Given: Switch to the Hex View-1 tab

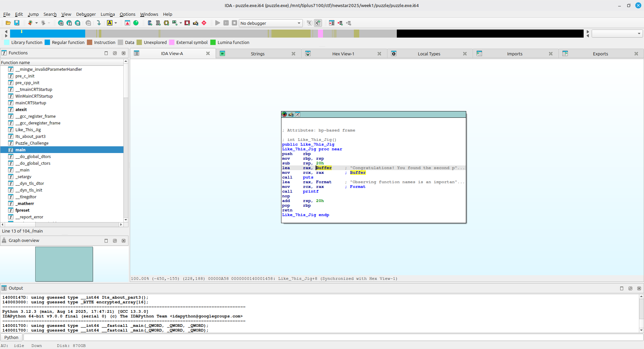Looking at the screenshot, I should 343,54.
